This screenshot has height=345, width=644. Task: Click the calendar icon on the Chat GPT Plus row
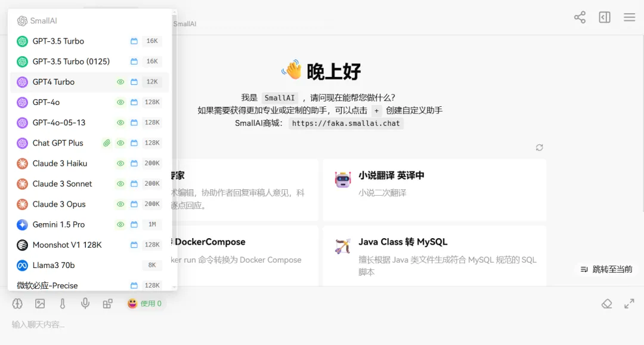click(134, 143)
